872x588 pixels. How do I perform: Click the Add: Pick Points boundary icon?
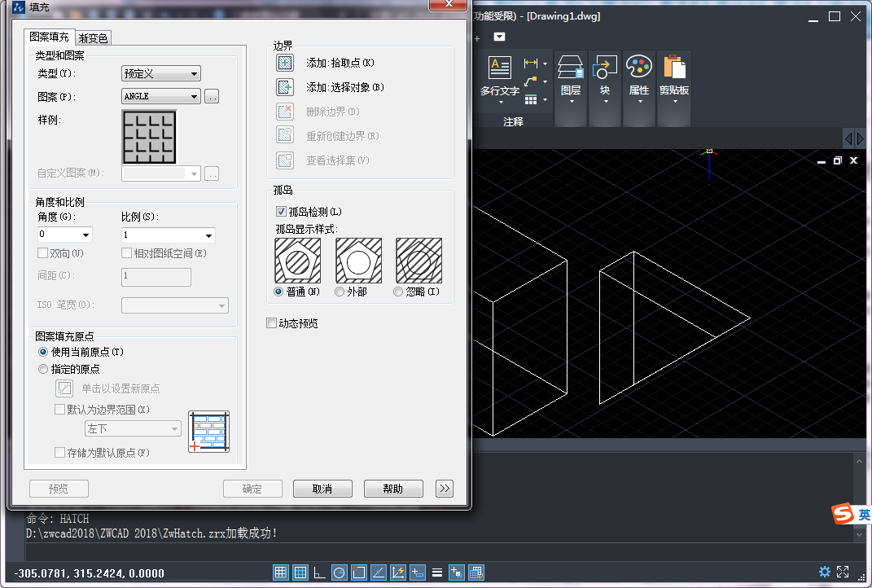283,63
